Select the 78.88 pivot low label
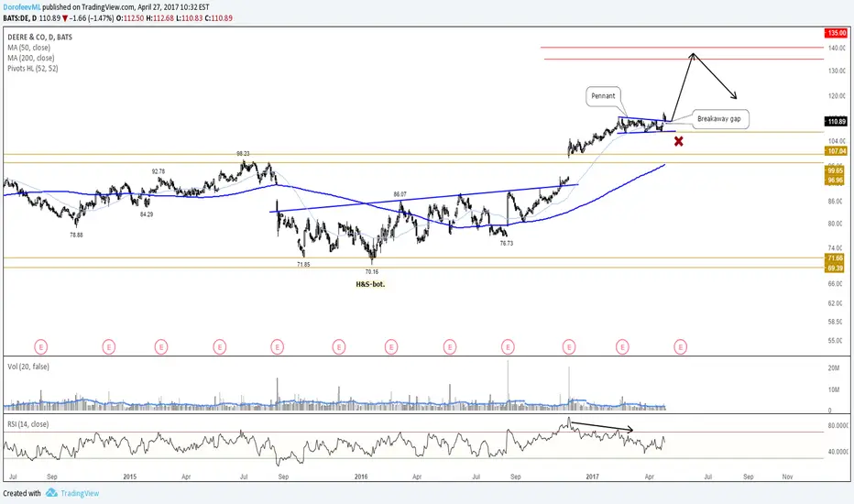This screenshot has width=854, height=504. [x=76, y=235]
